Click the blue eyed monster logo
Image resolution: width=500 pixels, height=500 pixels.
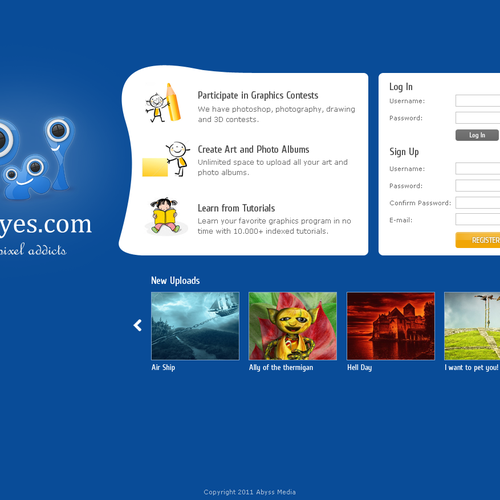37,158
